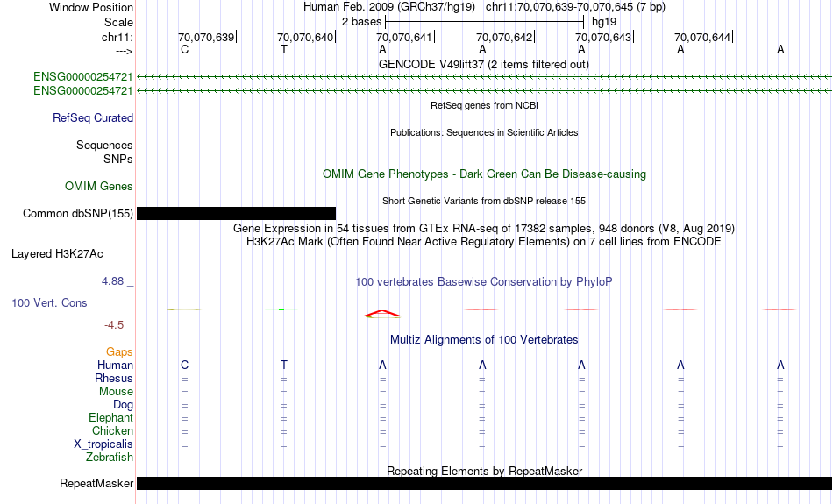
Task: Click the red PhyloP conservation peak
Action: [382, 314]
